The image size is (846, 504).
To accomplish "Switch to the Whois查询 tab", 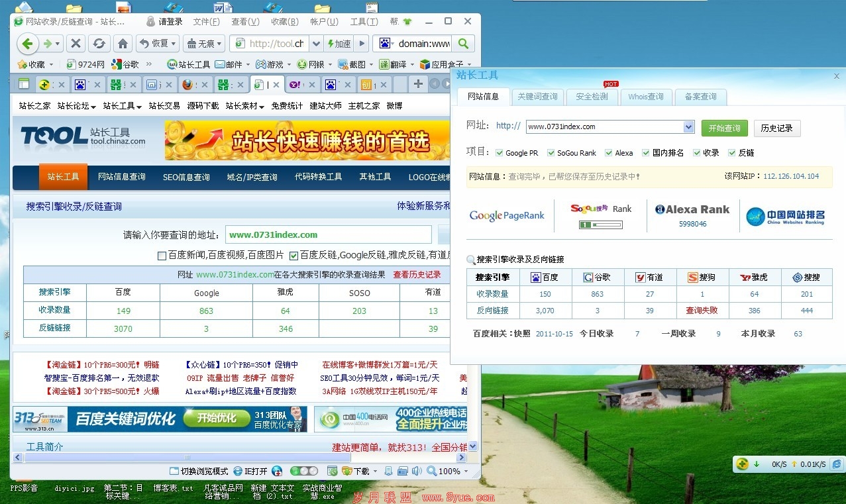I will pyautogui.click(x=646, y=97).
